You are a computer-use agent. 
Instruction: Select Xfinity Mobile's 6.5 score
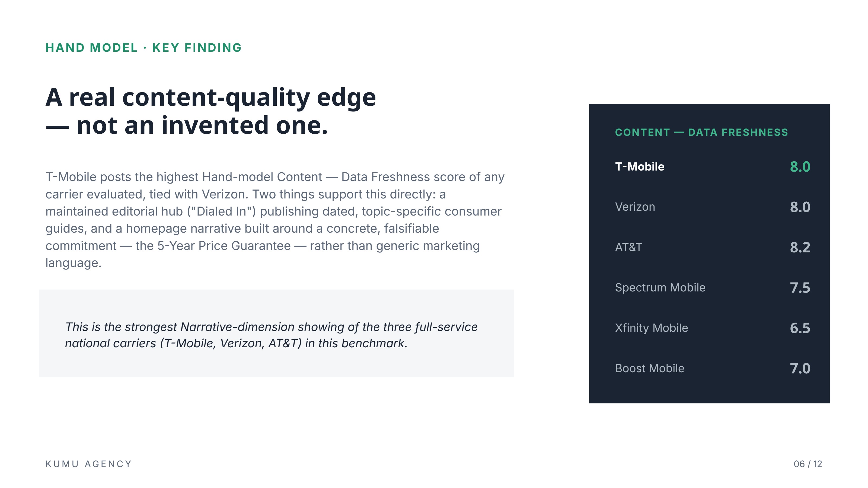(800, 328)
